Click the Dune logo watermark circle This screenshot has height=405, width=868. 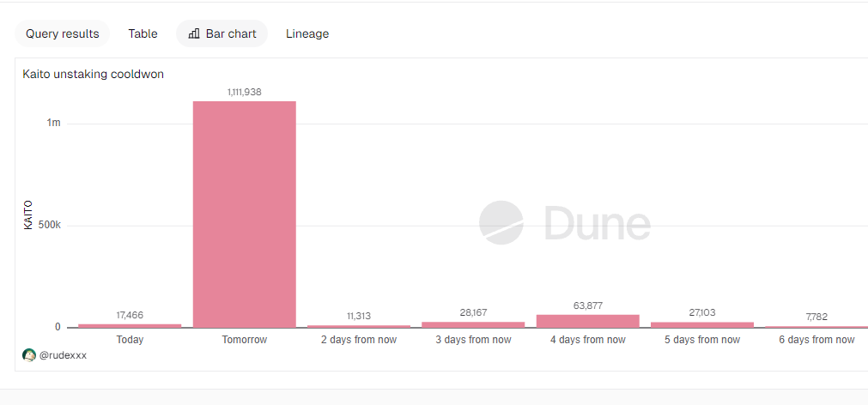point(501,223)
